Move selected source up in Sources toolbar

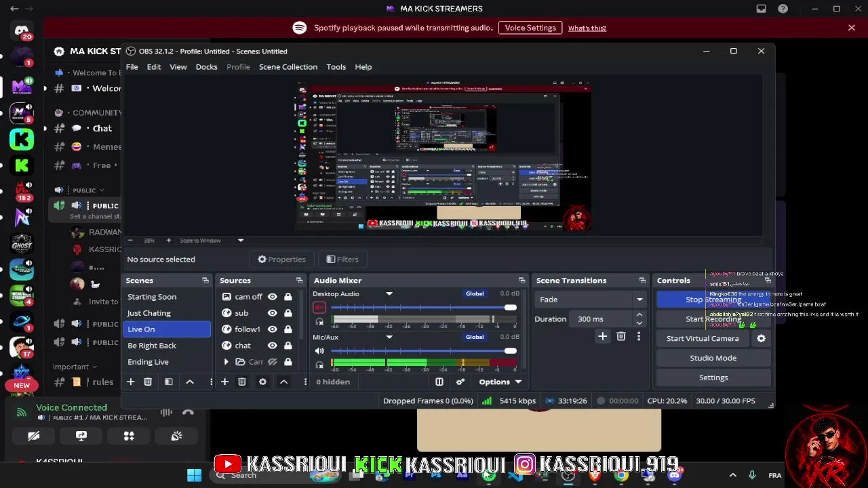click(x=283, y=382)
